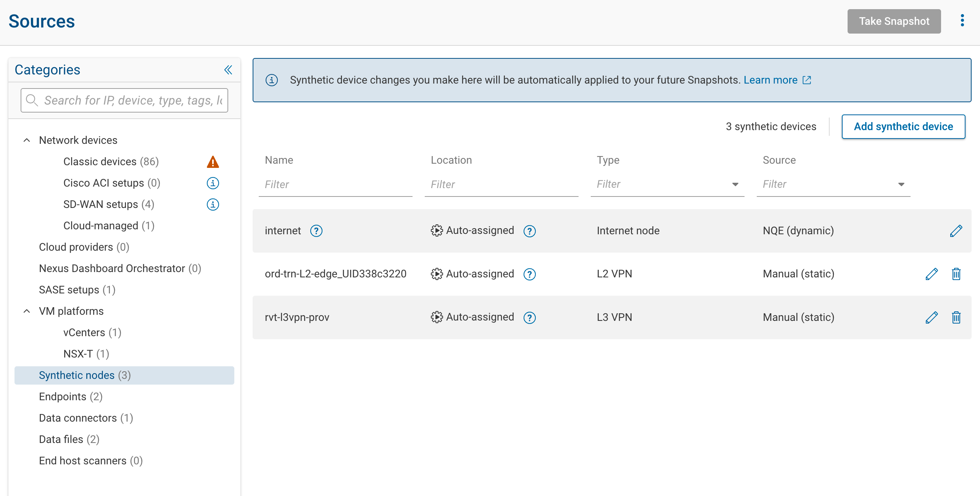This screenshot has height=496, width=980.
Task: Click the 'NQE (dynamic)' source cell
Action: (x=798, y=231)
